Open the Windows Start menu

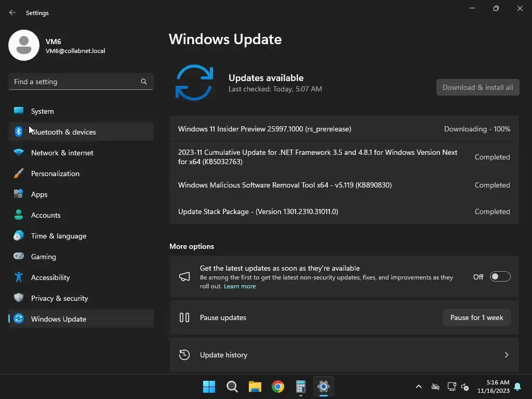click(209, 387)
